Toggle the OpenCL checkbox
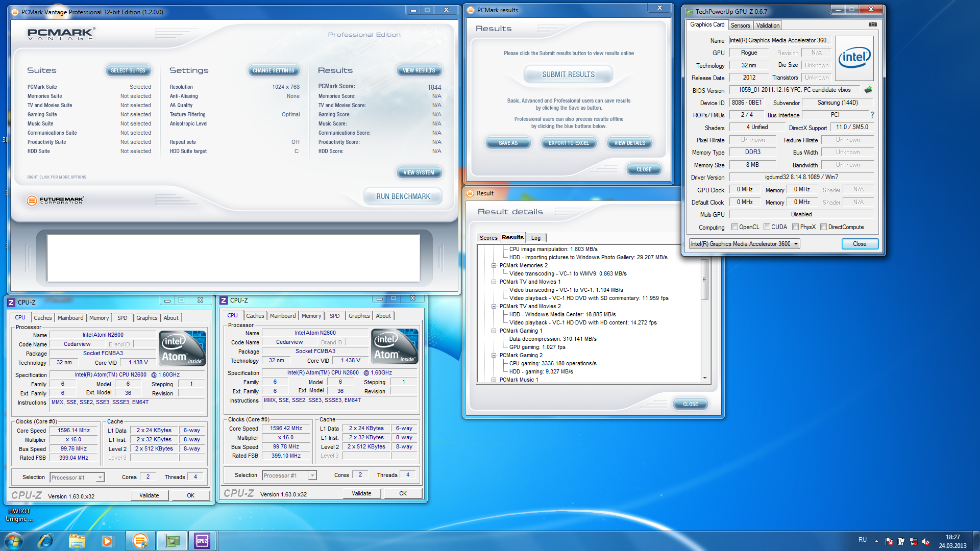Image resolution: width=980 pixels, height=551 pixels. pyautogui.click(x=735, y=227)
